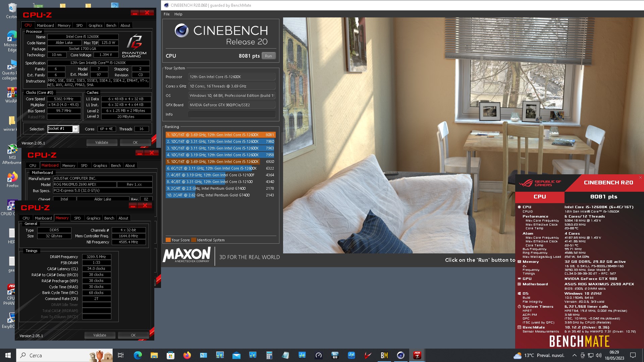Screen dimensions: 644x362
Task: Click the Core Speed value 5382.9 MHz
Action: tap(64, 99)
